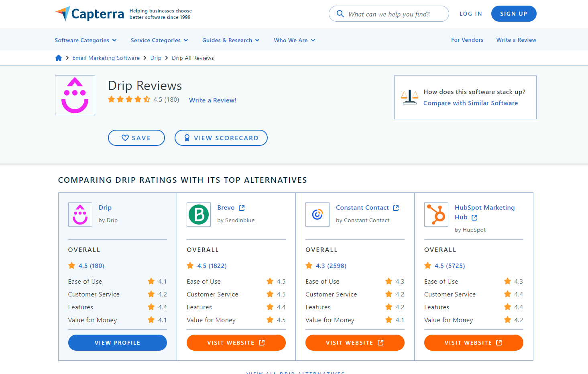Open Drip product name link in card
588x374 pixels.
click(x=105, y=207)
